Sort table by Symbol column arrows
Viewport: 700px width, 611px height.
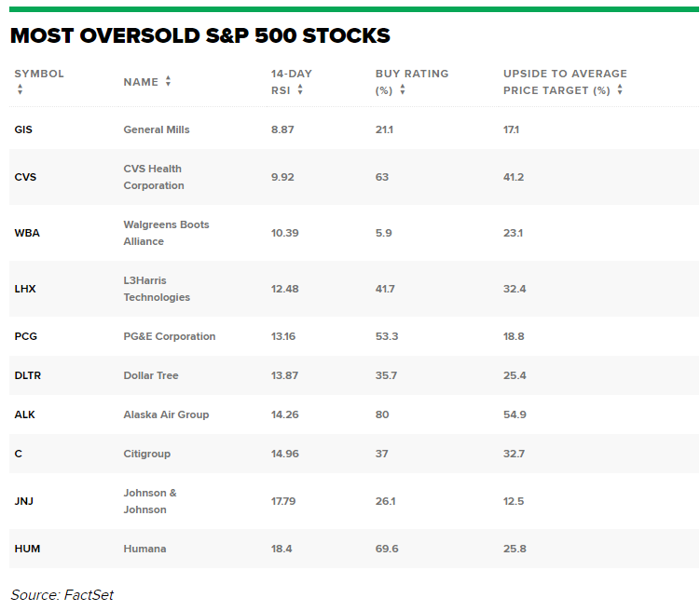(x=20, y=90)
